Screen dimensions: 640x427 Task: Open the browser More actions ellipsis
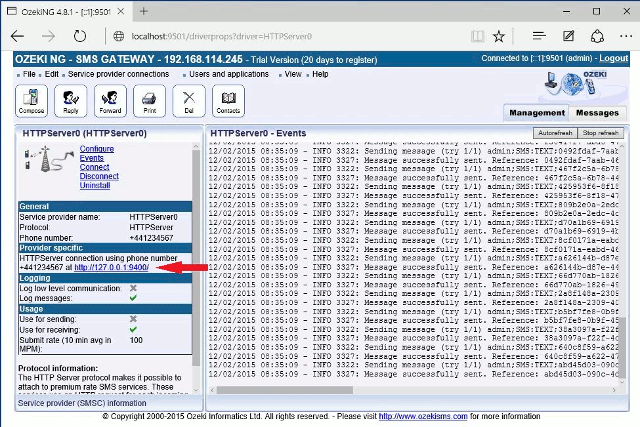point(626,36)
